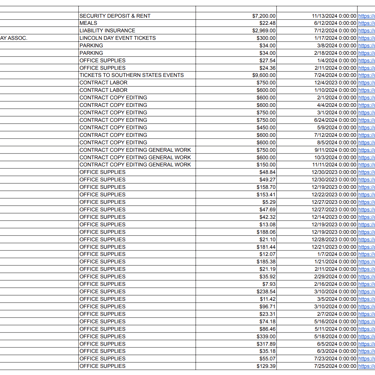Select the 6/3/2024 0:00:00 date cell
This screenshot has width=375, height=375.
(317, 351)
